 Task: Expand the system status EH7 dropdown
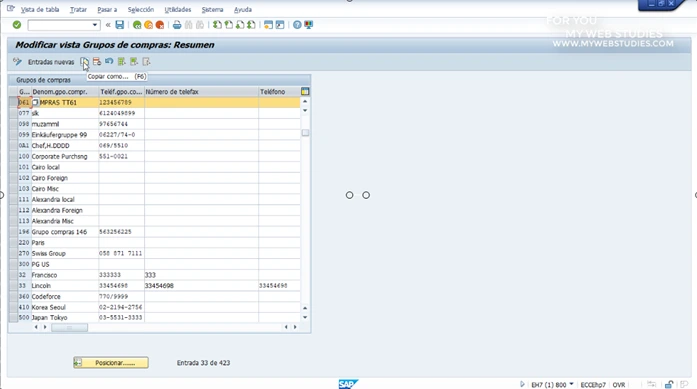pyautogui.click(x=571, y=384)
